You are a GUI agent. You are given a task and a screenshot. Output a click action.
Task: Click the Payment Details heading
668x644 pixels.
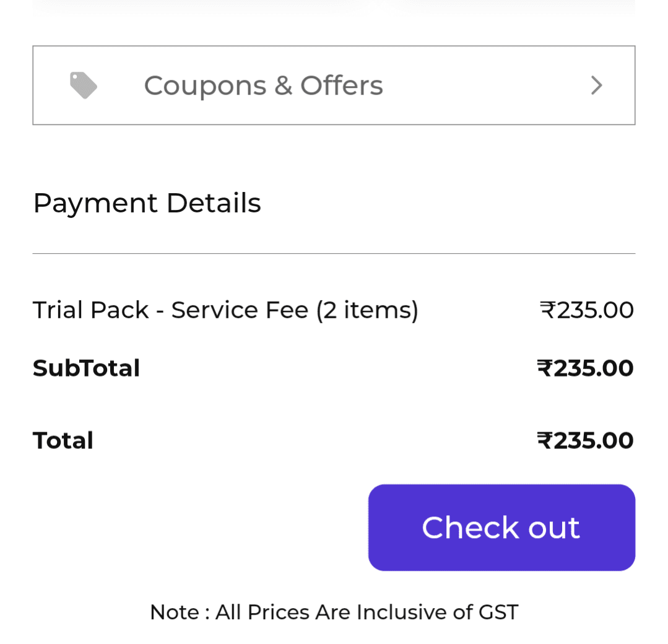[x=147, y=203]
